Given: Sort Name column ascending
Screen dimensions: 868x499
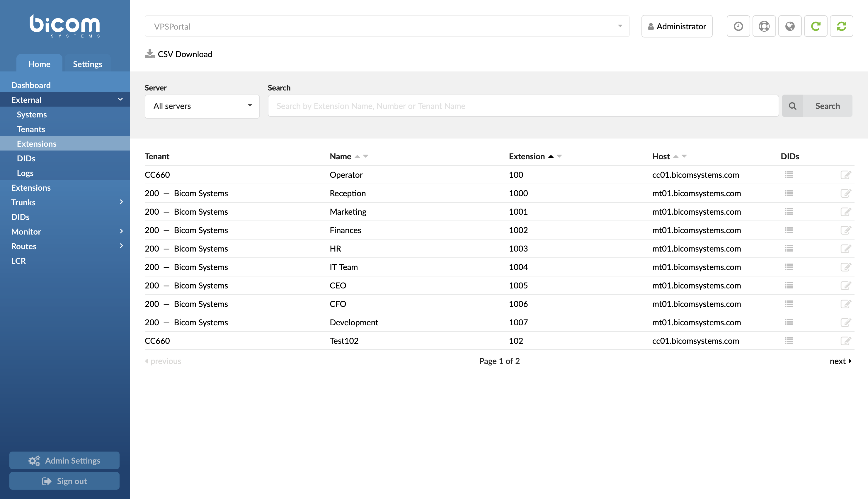Looking at the screenshot, I should pos(357,157).
